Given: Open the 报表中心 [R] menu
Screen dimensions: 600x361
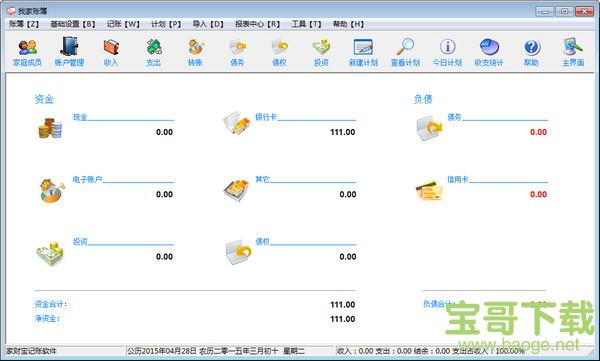Looking at the screenshot, I should point(257,24).
